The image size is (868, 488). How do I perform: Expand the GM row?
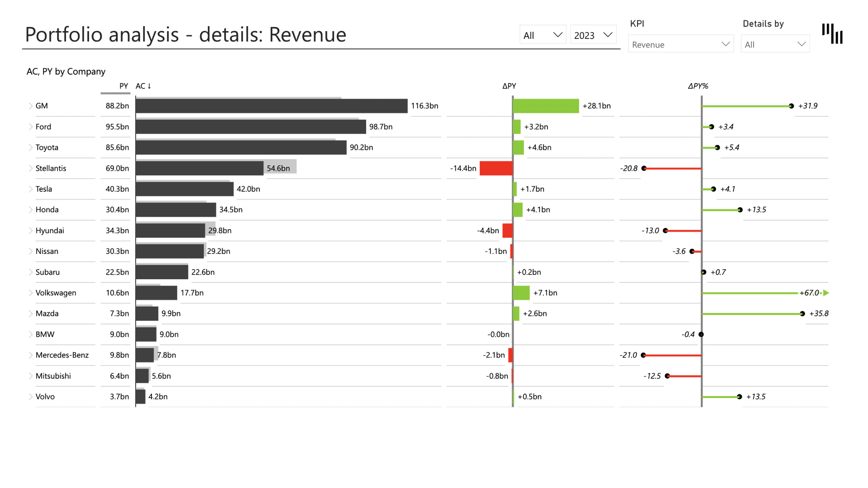[30, 106]
